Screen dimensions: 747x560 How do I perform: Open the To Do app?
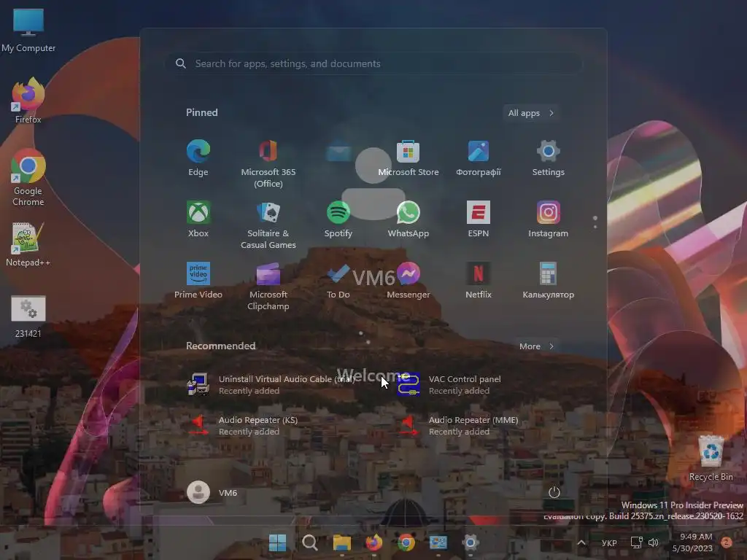pos(338,281)
